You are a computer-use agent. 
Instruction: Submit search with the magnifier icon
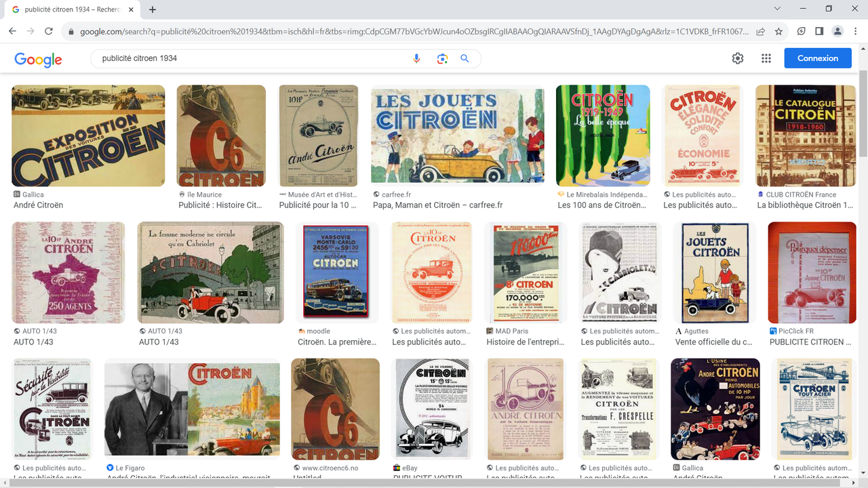465,58
